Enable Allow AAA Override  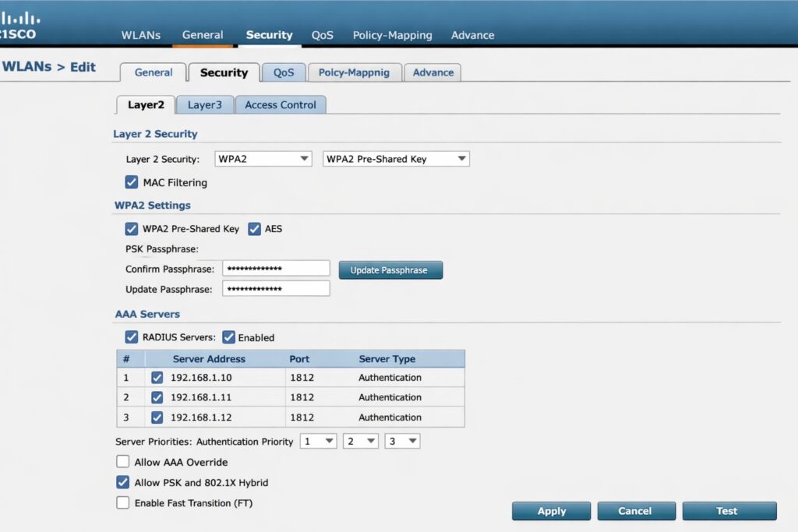(122, 461)
